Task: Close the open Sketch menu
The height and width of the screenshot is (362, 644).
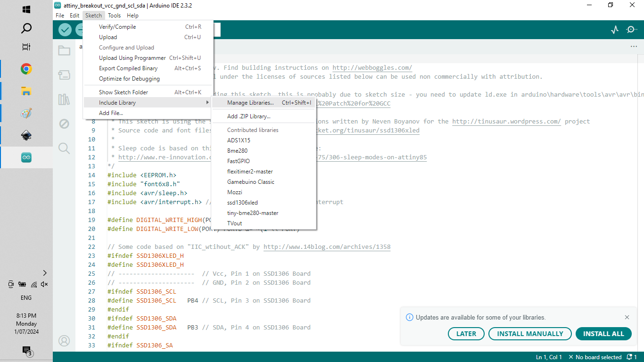Action: (x=93, y=16)
